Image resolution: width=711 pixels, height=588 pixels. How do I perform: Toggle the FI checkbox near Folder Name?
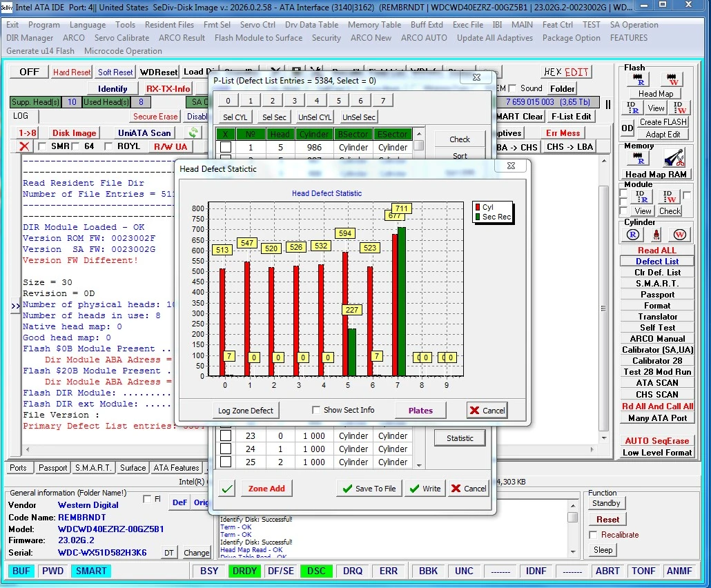(147, 499)
